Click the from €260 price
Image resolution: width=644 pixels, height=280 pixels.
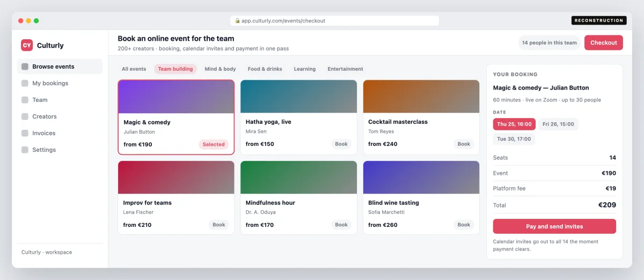pyautogui.click(x=383, y=225)
